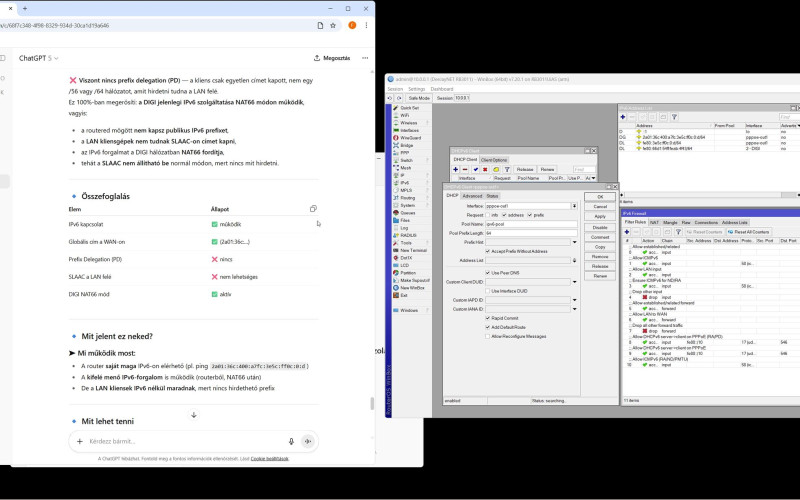This screenshot has height=500, width=800.
Task: Click red minus remove icon in DHCPv6 Client
Action: 465,169
